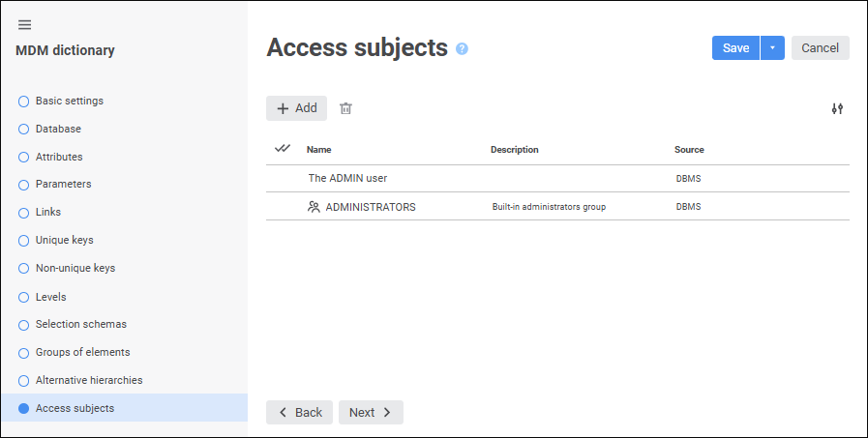Select all rows with the double-check icon
Image resolution: width=868 pixels, height=438 pixels.
coord(283,149)
